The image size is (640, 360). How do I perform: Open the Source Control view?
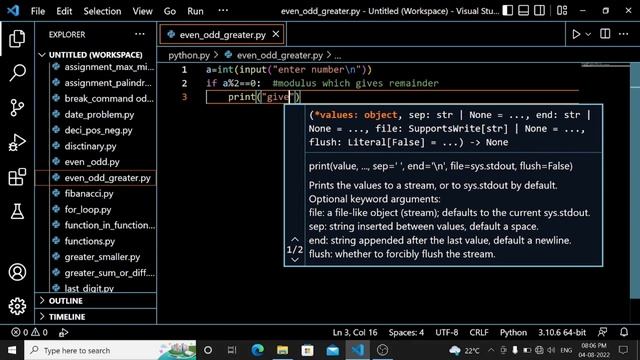[17, 108]
